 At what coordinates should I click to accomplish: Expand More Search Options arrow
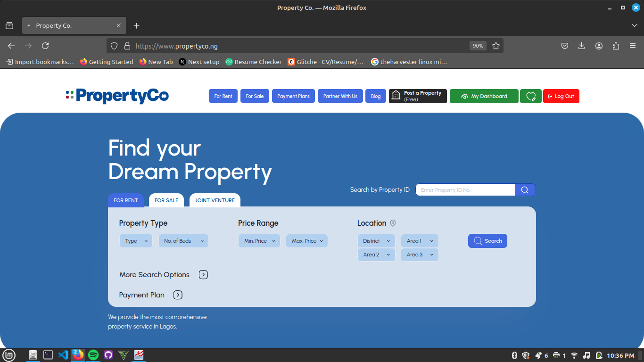(x=203, y=275)
